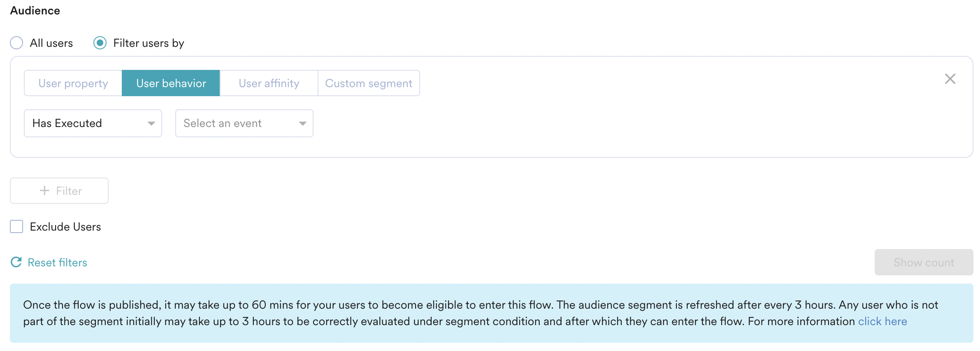Click the Select an event caret arrow
The height and width of the screenshot is (351, 980).
[302, 123]
